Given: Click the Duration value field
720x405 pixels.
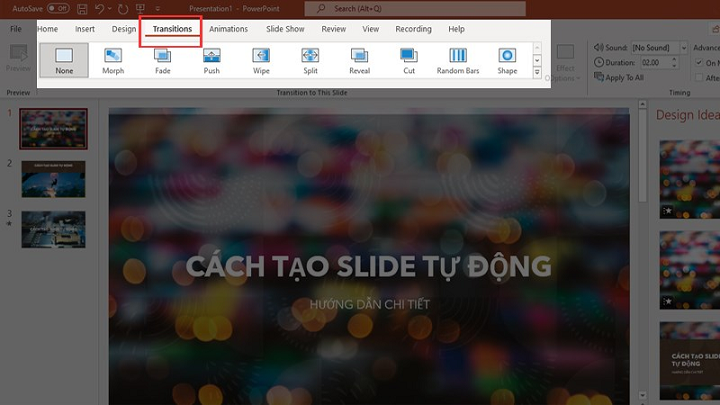Looking at the screenshot, I should point(655,62).
